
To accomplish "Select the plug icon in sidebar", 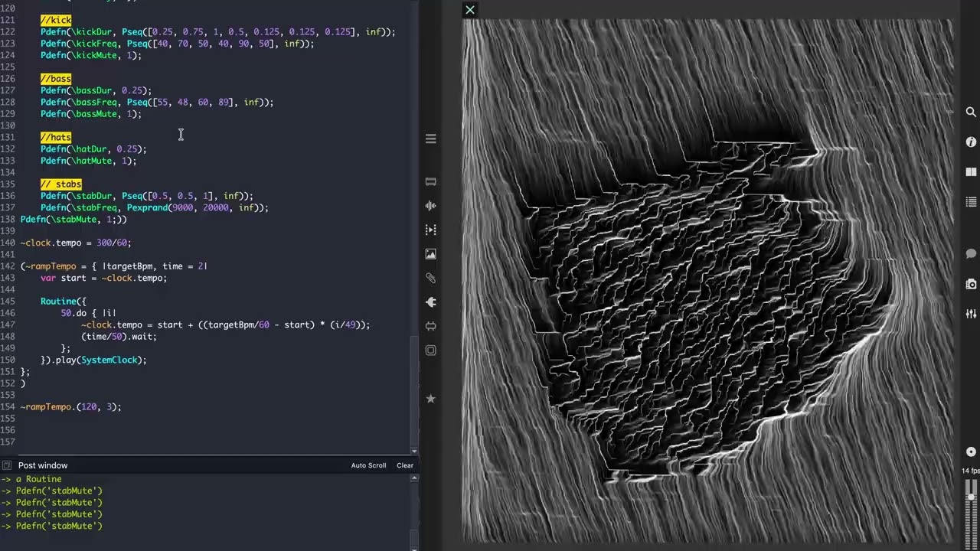I will coord(430,302).
